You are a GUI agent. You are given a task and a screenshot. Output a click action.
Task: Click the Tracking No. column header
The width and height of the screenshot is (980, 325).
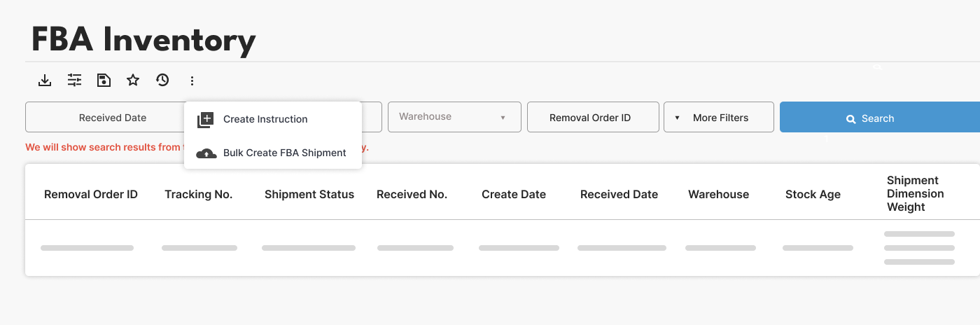198,195
